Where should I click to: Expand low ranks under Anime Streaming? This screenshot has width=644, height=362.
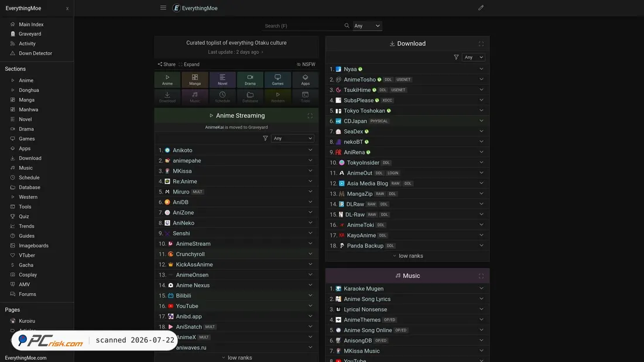pos(237,357)
